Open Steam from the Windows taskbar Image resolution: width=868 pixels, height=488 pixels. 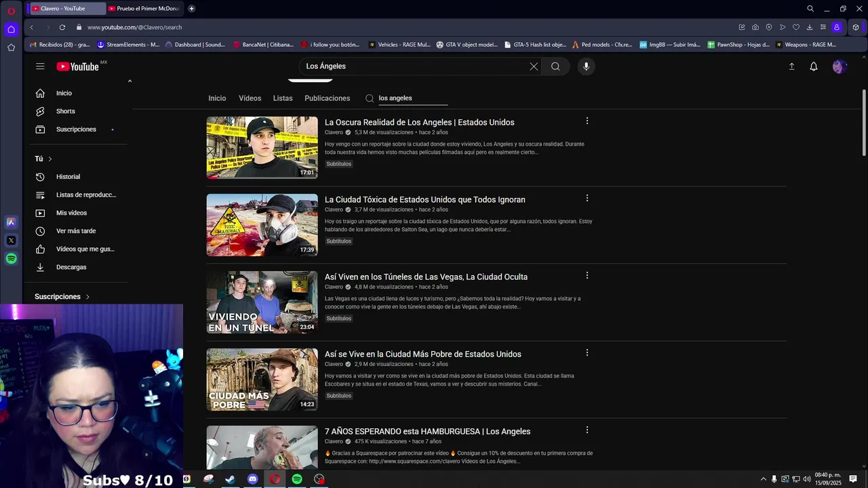(x=231, y=479)
